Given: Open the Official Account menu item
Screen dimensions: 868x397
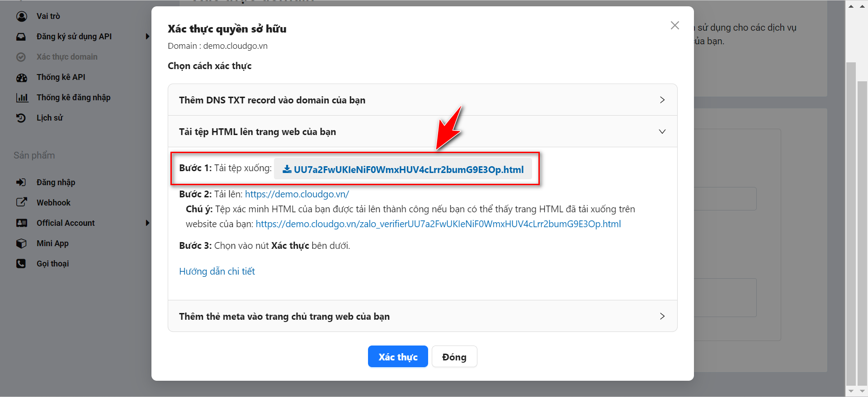Looking at the screenshot, I should click(x=66, y=223).
